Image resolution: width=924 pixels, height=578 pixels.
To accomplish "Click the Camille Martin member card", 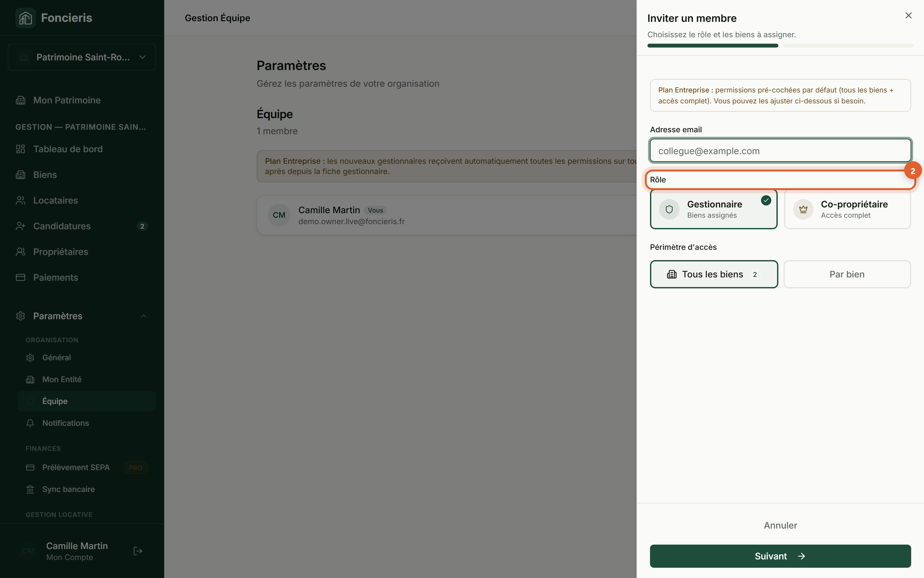I will 447,215.
